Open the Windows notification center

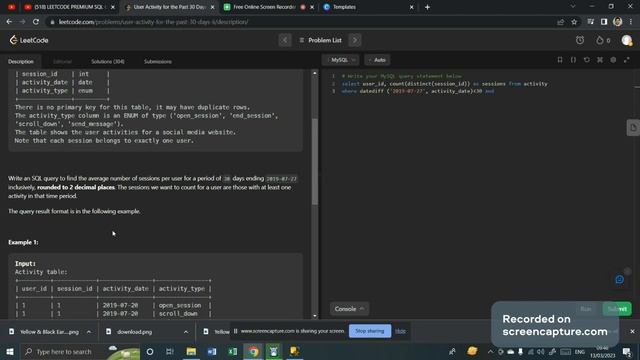(x=627, y=351)
